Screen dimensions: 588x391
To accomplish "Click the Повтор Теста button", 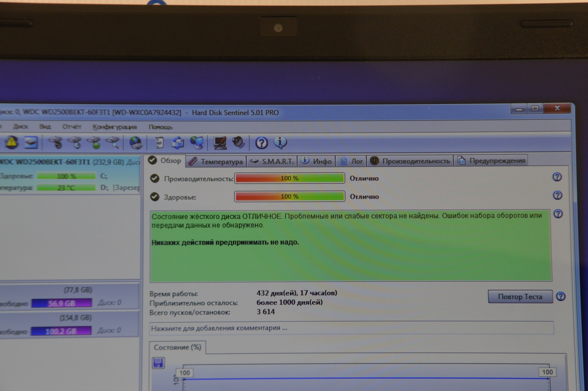I will point(520,297).
